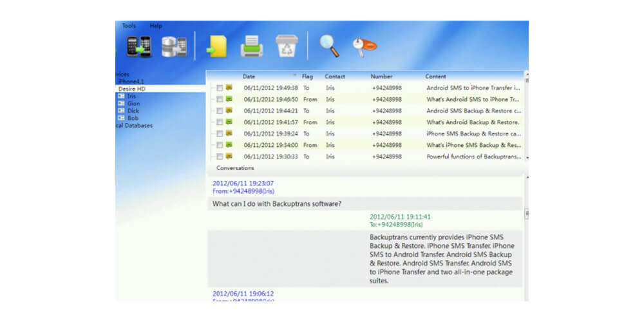This screenshot has height=322, width=644.
Task: Click date 06/11/2012 19:41:57
Action: pos(271,122)
